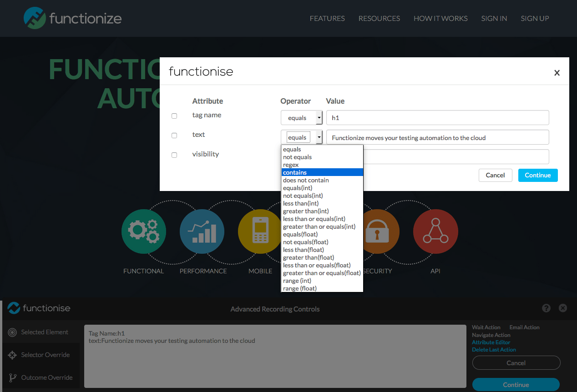
Task: Click the PERFORMANCE label
Action: 203,271
